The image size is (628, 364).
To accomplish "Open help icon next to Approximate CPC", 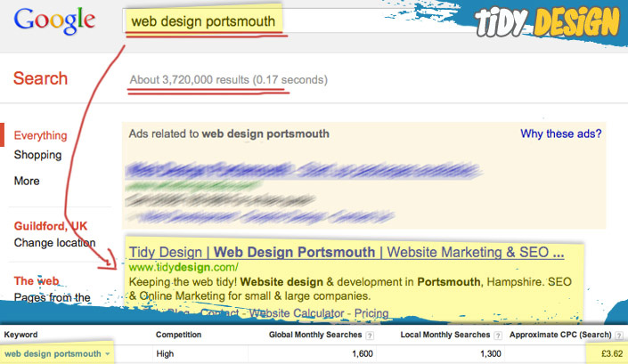I will pos(619,336).
